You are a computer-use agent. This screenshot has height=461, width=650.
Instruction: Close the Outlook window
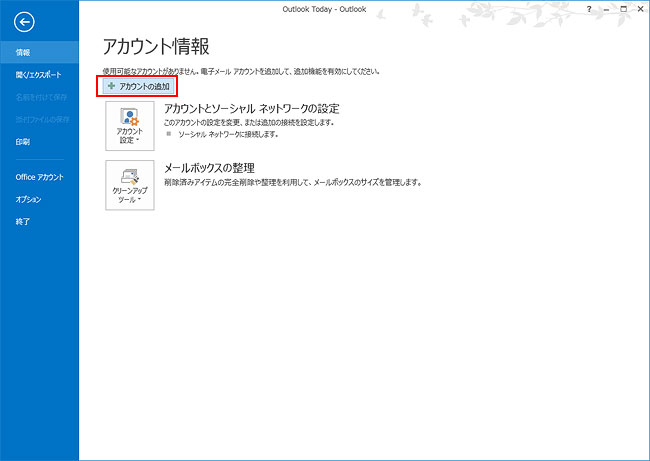click(640, 9)
